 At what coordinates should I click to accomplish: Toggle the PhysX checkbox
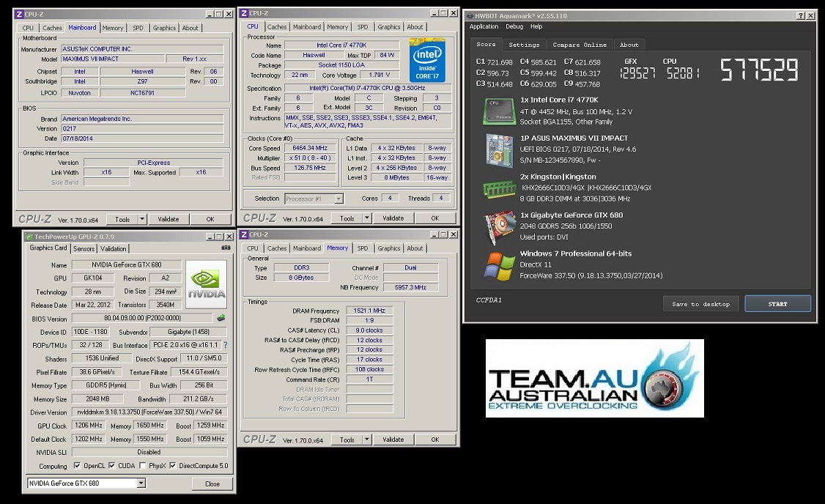[143, 466]
